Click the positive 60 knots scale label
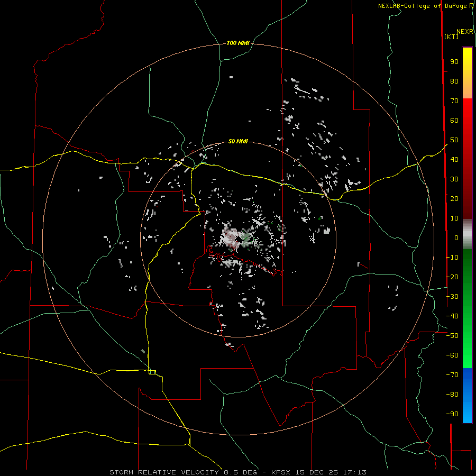 [454, 121]
